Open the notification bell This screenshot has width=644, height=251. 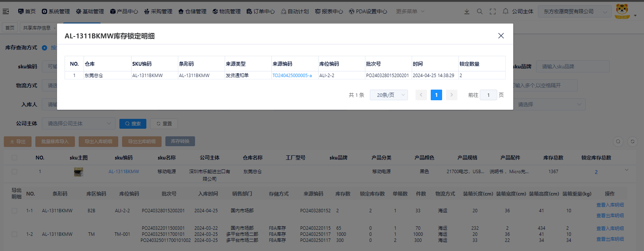506,11
